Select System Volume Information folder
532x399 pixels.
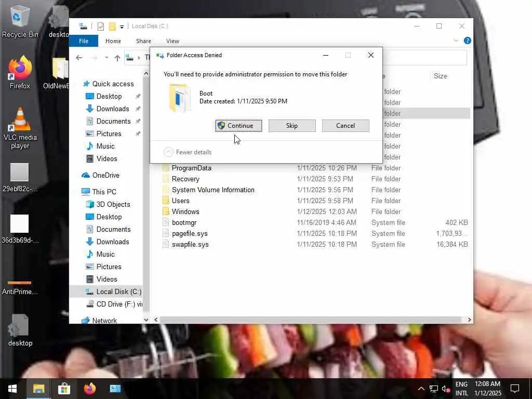[x=314, y=190]
